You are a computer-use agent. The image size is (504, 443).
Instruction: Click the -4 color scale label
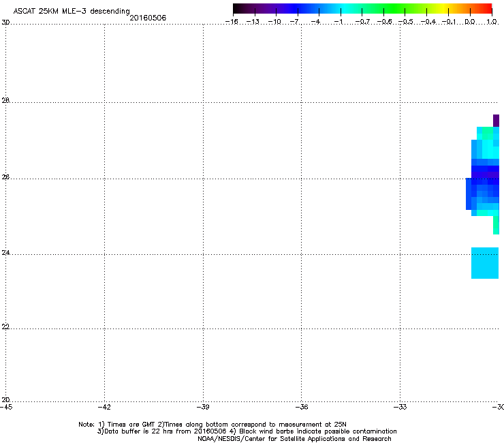coord(316,22)
